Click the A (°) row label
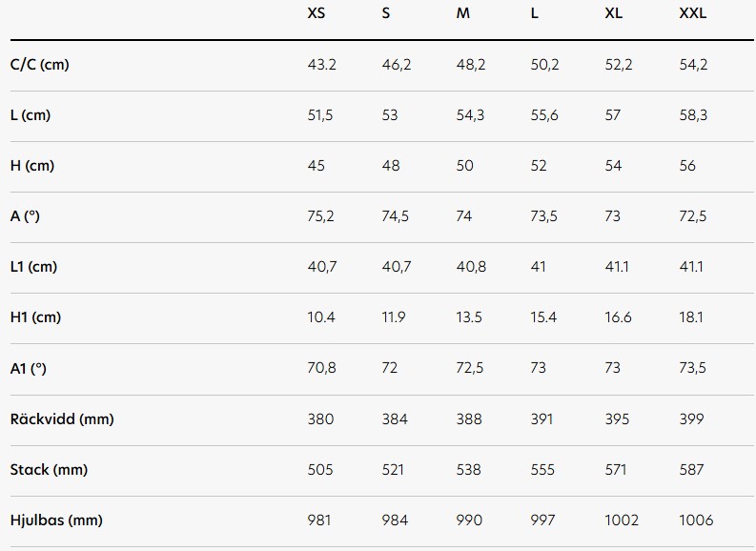The width and height of the screenshot is (756, 551). point(25,216)
